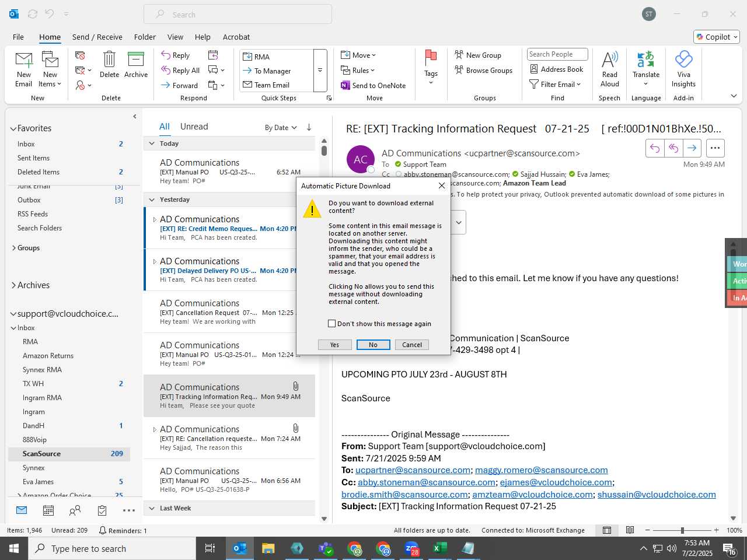
Task: Expand the Archives folder
Action: click(x=14, y=285)
